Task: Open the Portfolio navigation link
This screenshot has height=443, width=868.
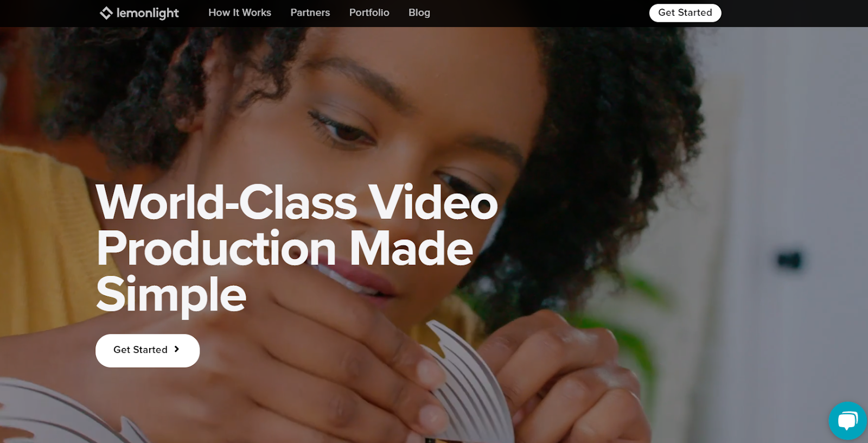Action: [x=369, y=12]
